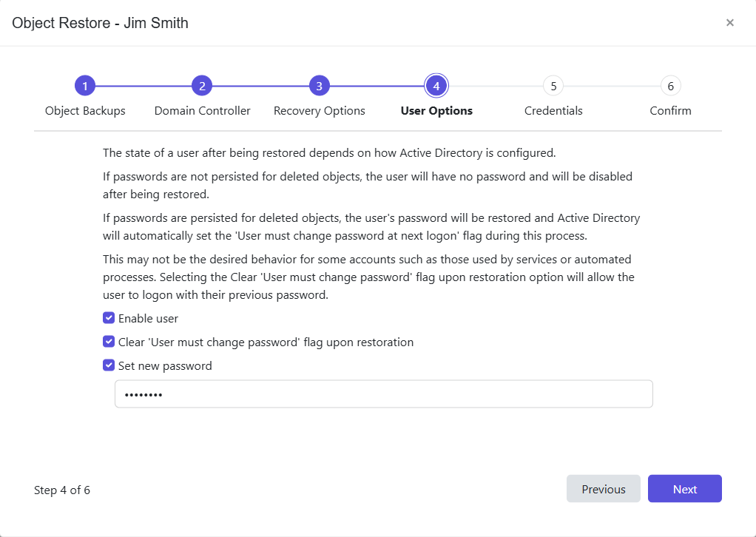Disable the Enable user checkbox
Viewport: 756px width, 537px height.
tap(109, 318)
